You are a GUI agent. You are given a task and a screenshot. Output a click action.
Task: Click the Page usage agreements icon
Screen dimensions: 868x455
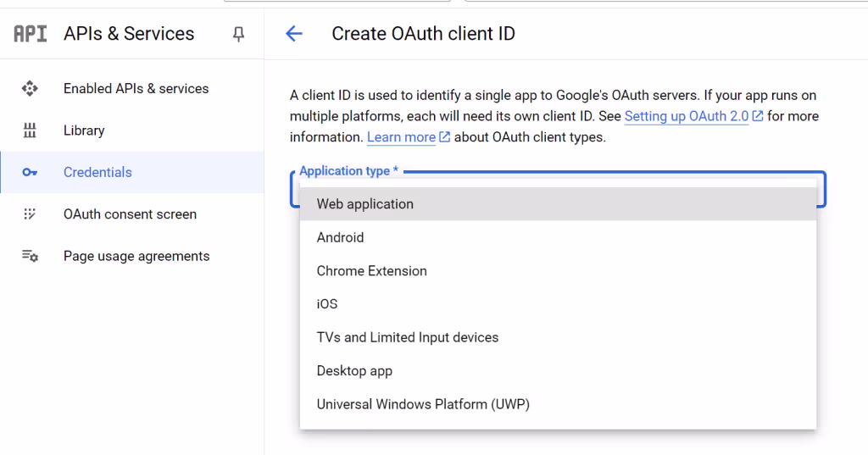[x=30, y=256]
